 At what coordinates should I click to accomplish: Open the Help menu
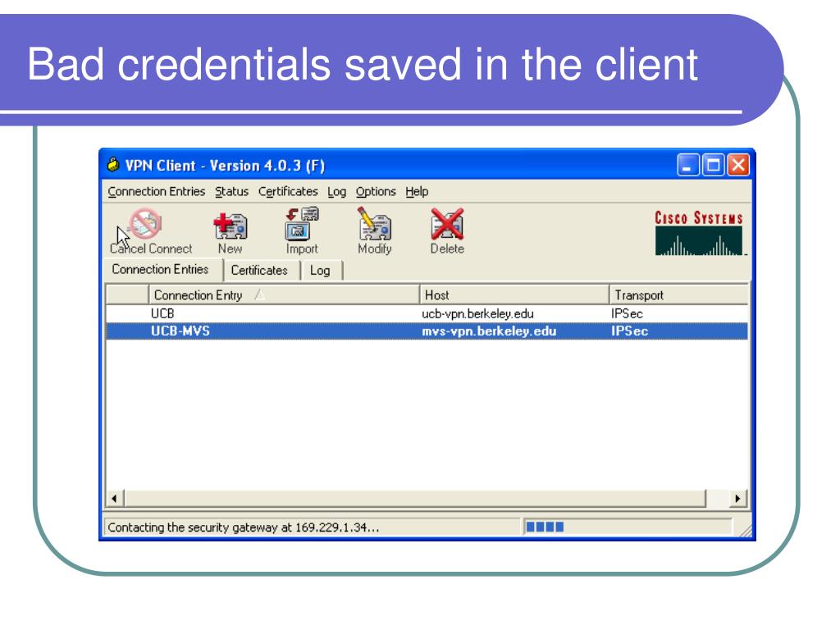(x=416, y=192)
